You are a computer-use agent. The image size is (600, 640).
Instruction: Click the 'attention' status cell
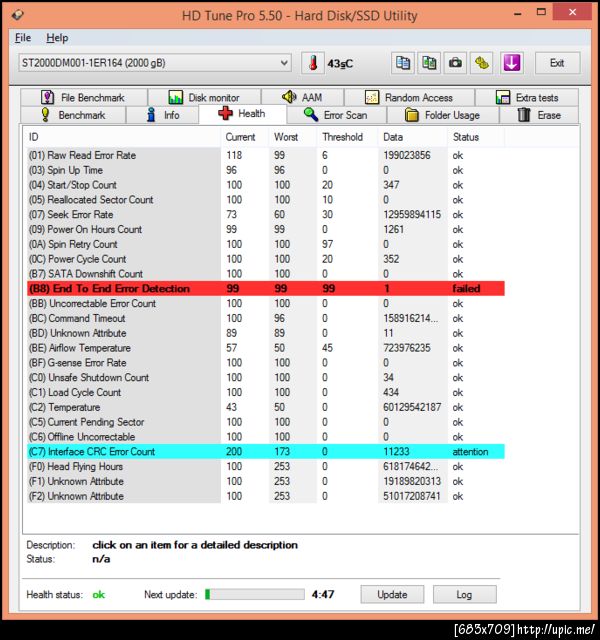pyautogui.click(x=470, y=451)
